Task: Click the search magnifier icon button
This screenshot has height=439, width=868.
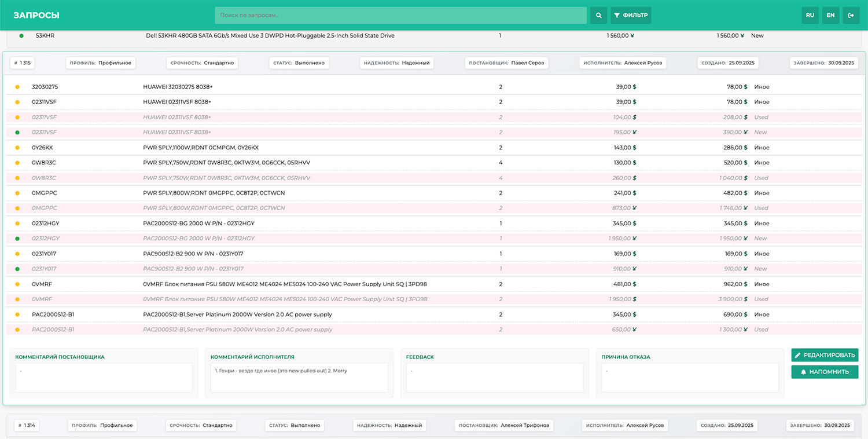Action: pos(598,15)
